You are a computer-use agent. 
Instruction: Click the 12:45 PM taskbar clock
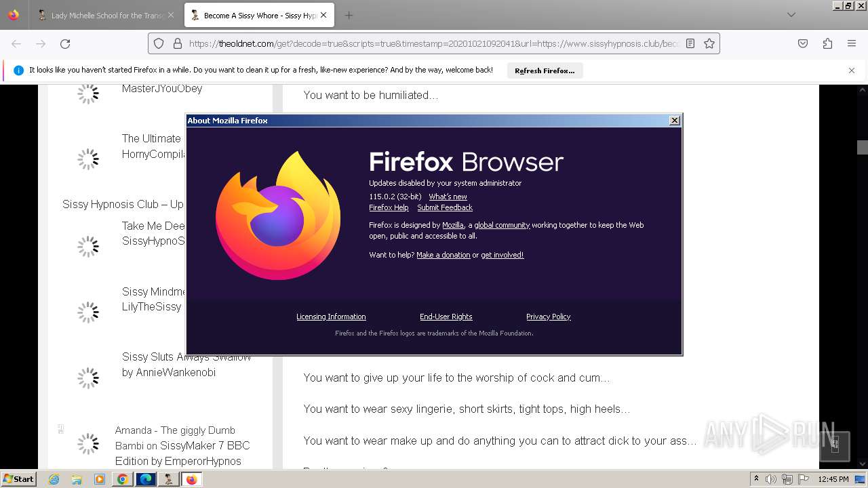pos(833,479)
